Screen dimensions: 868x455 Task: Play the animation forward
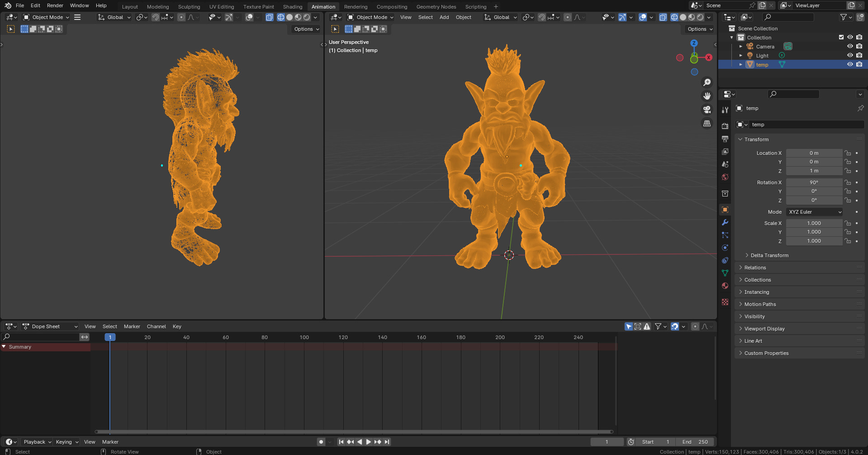[x=369, y=442]
